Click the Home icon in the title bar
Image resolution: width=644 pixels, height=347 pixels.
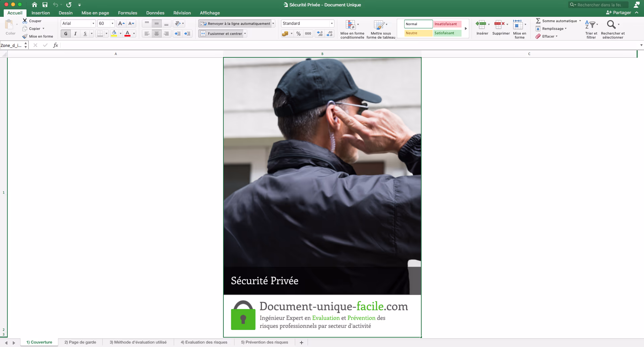click(x=34, y=5)
